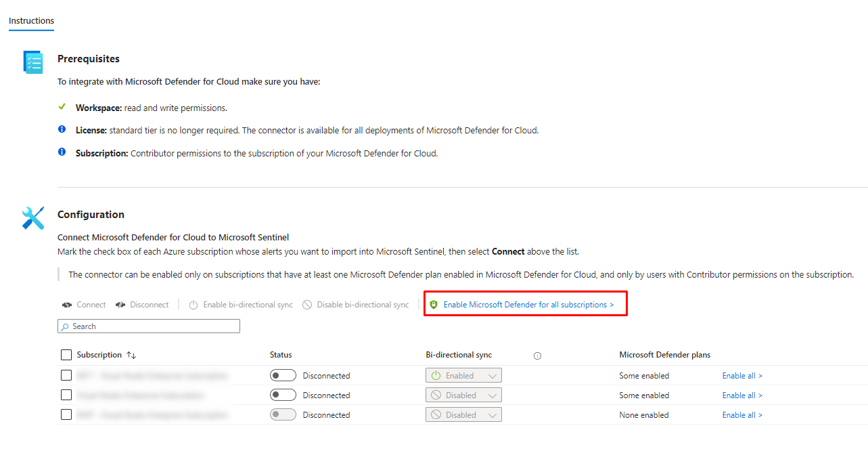
Task: Switch to the Instructions tab
Action: click(x=31, y=20)
